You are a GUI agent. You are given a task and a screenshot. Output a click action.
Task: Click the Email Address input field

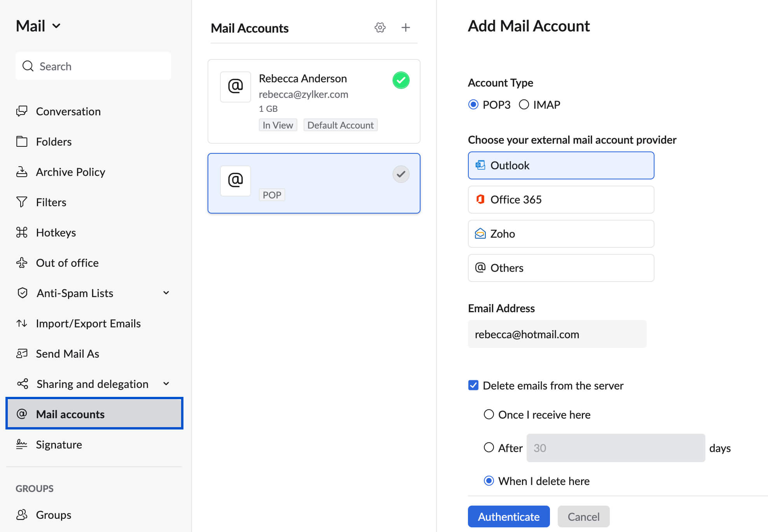(557, 334)
